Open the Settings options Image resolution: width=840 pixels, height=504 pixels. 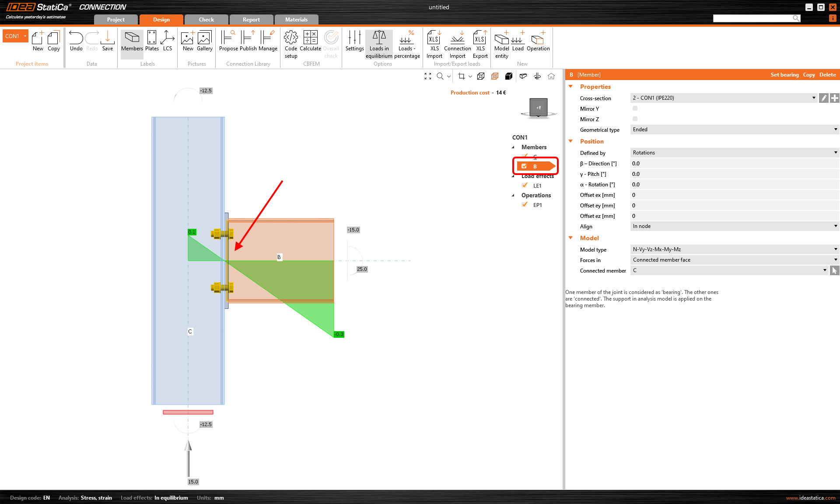pyautogui.click(x=354, y=42)
